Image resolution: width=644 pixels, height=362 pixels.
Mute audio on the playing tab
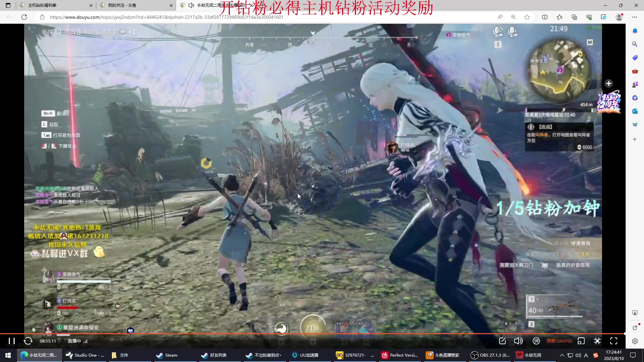pyautogui.click(x=191, y=5)
